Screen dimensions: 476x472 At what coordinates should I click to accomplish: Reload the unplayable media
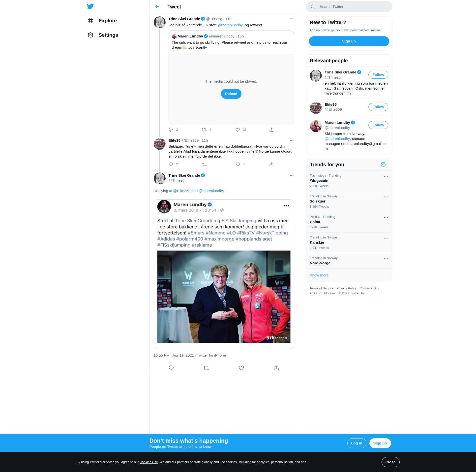(231, 94)
